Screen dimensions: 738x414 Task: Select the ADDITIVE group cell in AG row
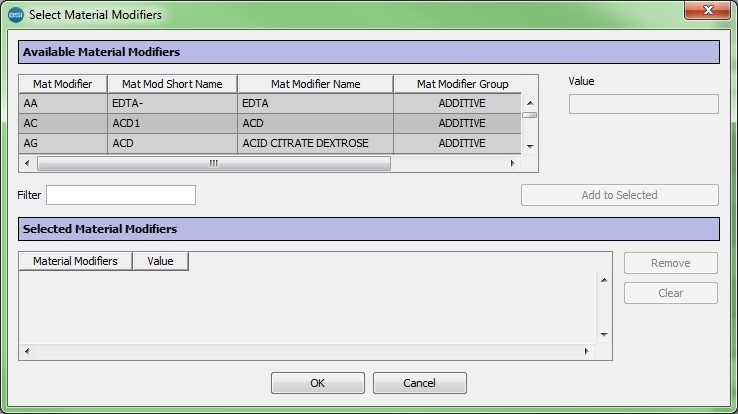click(x=457, y=143)
